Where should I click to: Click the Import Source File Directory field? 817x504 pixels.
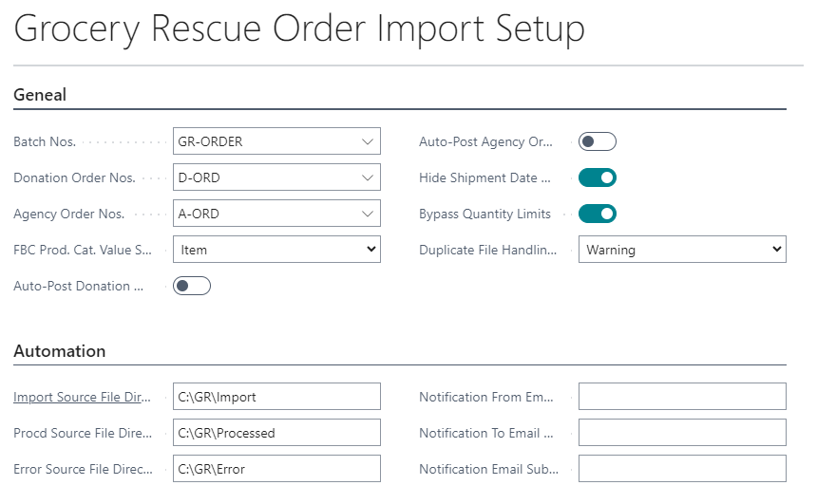point(276,397)
